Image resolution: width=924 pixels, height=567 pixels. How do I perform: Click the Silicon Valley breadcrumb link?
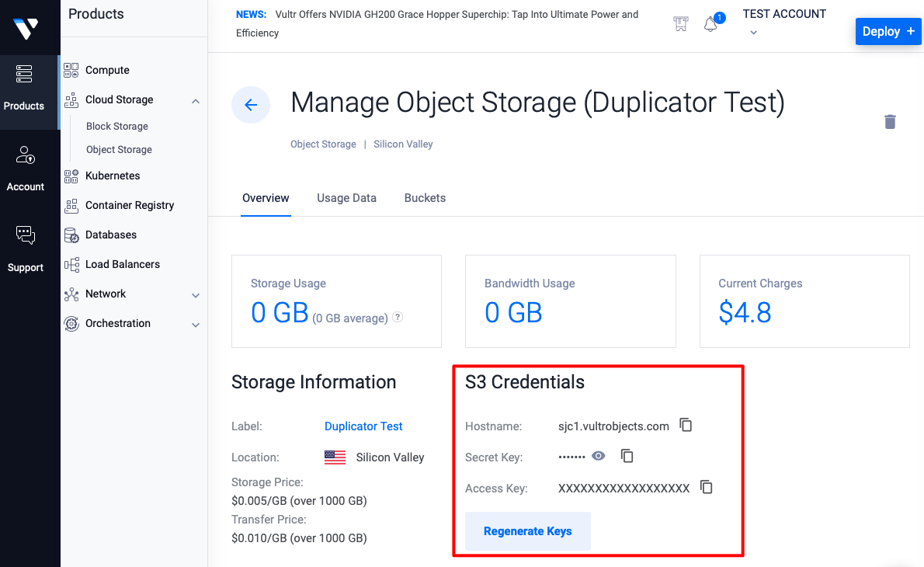pos(403,144)
